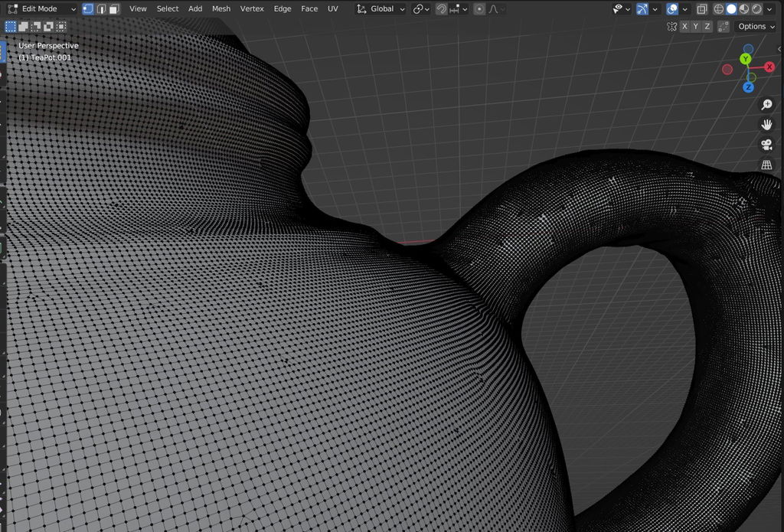Toggle camera view icon
Viewport: 784px width, 532px height.
coord(766,145)
